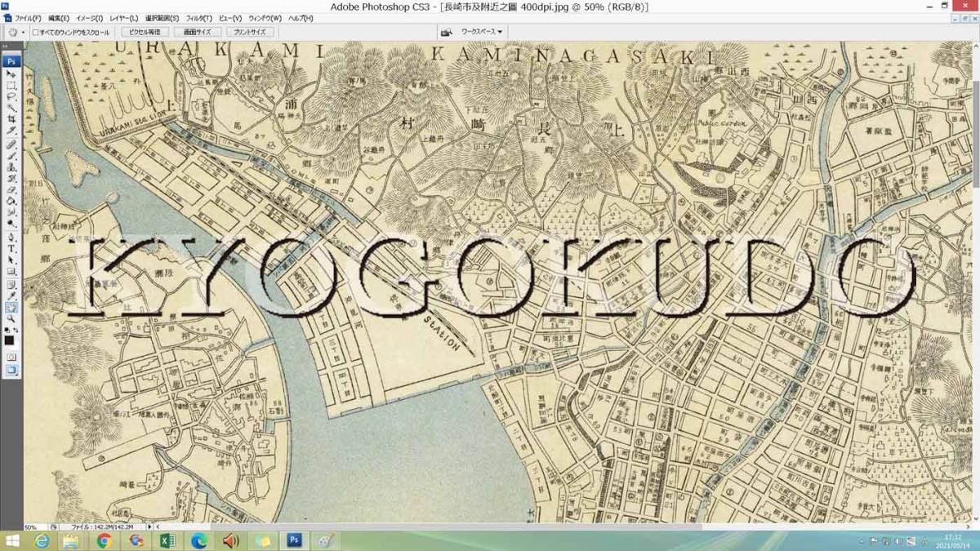Image resolution: width=980 pixels, height=551 pixels.
Task: Select the Slice tool
Action: click(x=11, y=130)
